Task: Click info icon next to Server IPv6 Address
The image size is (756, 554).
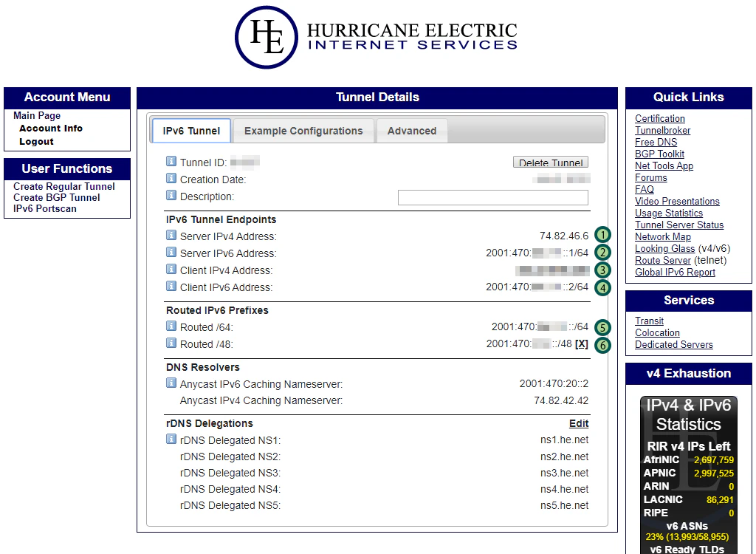Action: tap(171, 252)
